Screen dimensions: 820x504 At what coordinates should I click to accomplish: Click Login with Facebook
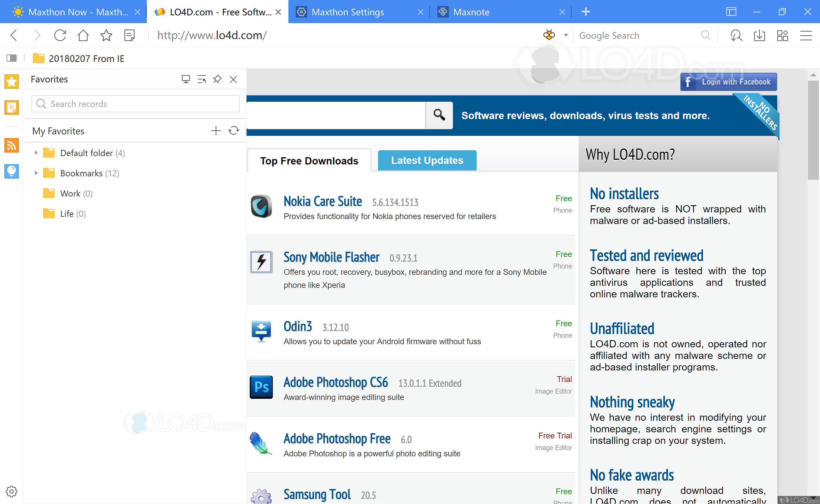(x=728, y=82)
